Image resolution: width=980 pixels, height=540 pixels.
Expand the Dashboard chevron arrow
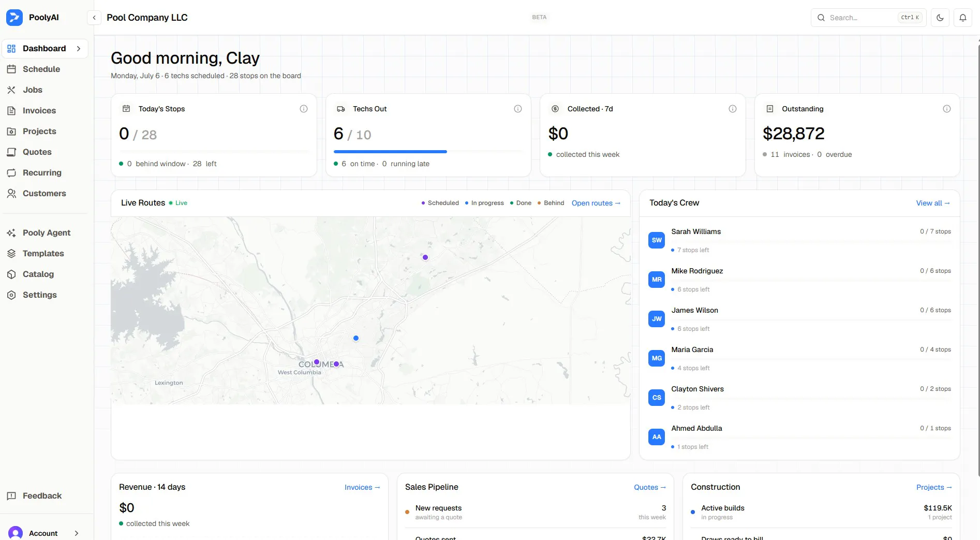[79, 49]
